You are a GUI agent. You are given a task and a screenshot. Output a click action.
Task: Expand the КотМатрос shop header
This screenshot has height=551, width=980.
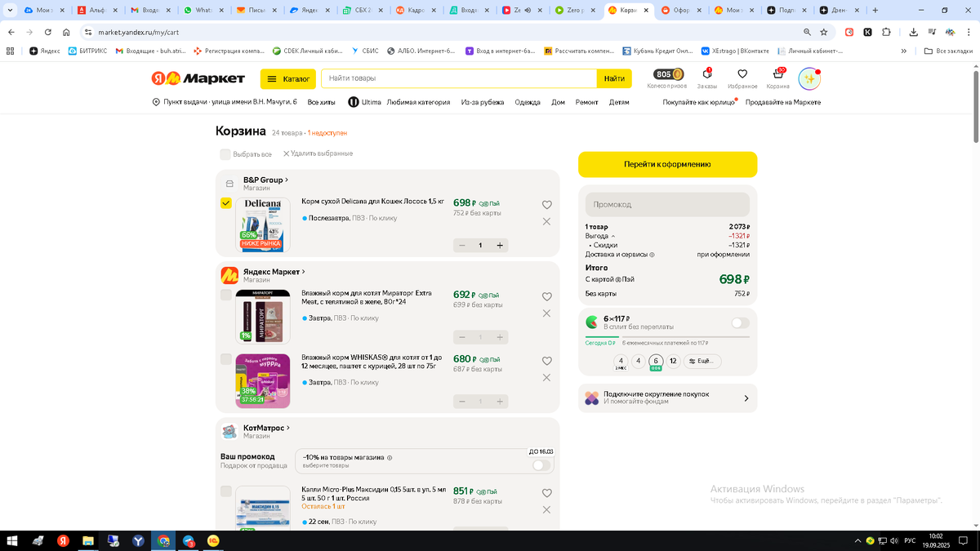click(266, 428)
